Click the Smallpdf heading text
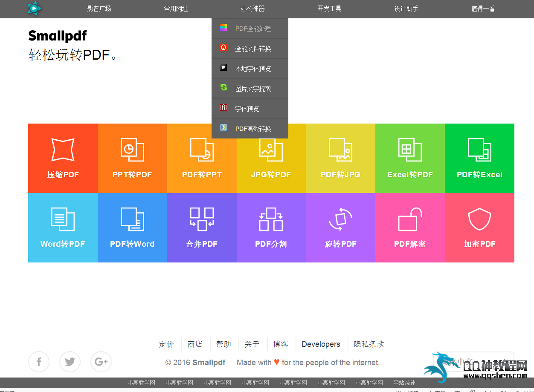534x392 pixels. pos(58,36)
